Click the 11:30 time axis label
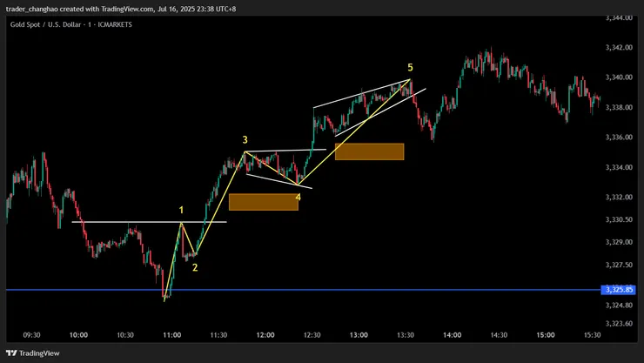Image resolution: width=644 pixels, height=363 pixels. pos(218,335)
